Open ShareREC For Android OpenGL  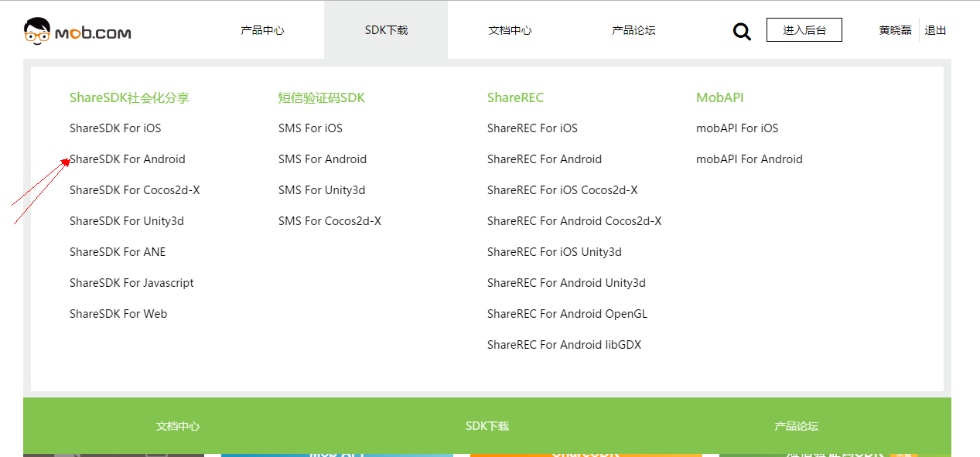(x=567, y=314)
